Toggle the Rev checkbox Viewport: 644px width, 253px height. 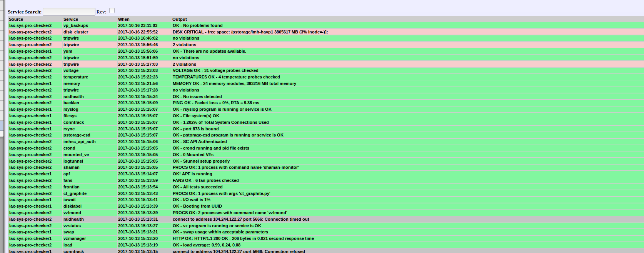tap(112, 11)
